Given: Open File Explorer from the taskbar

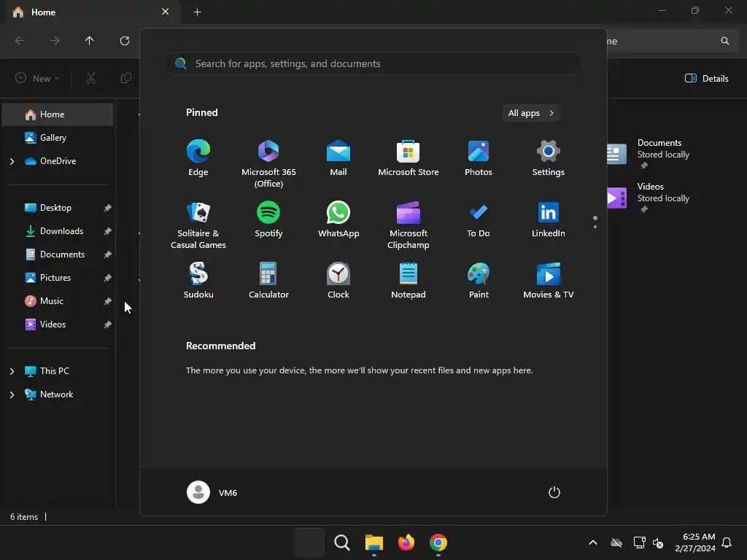Looking at the screenshot, I should [374, 542].
